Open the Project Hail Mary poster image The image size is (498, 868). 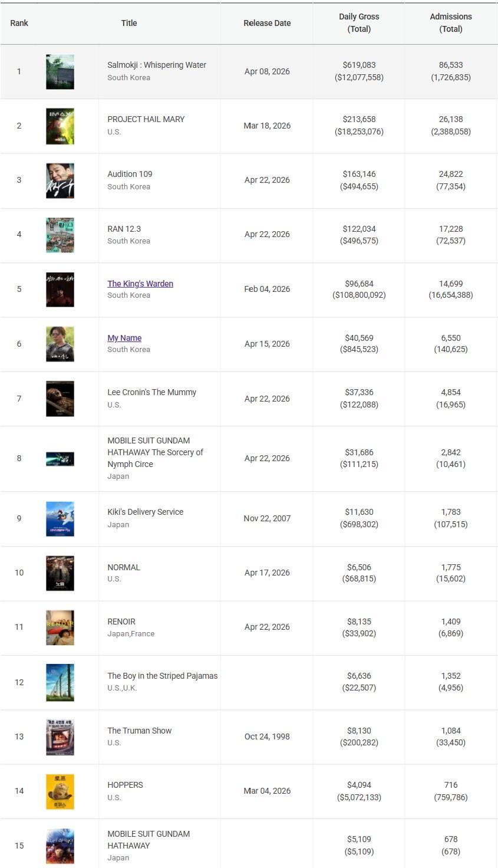tap(60, 126)
